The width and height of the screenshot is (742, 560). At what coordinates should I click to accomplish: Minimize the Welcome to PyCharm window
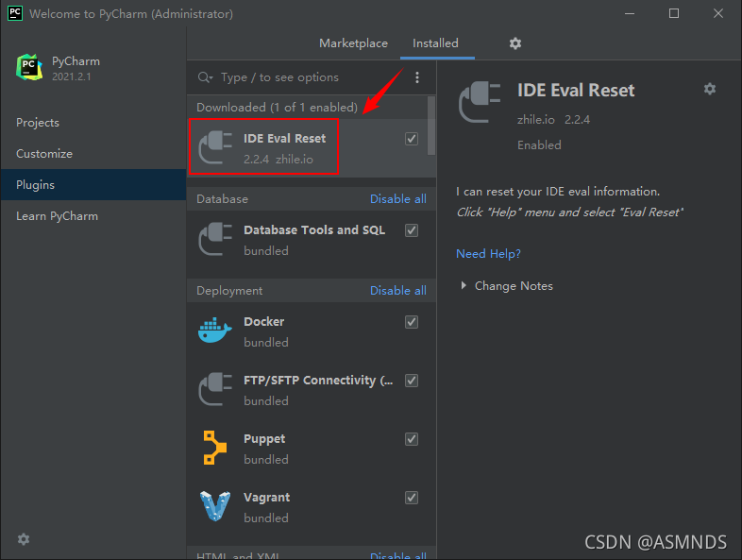630,13
